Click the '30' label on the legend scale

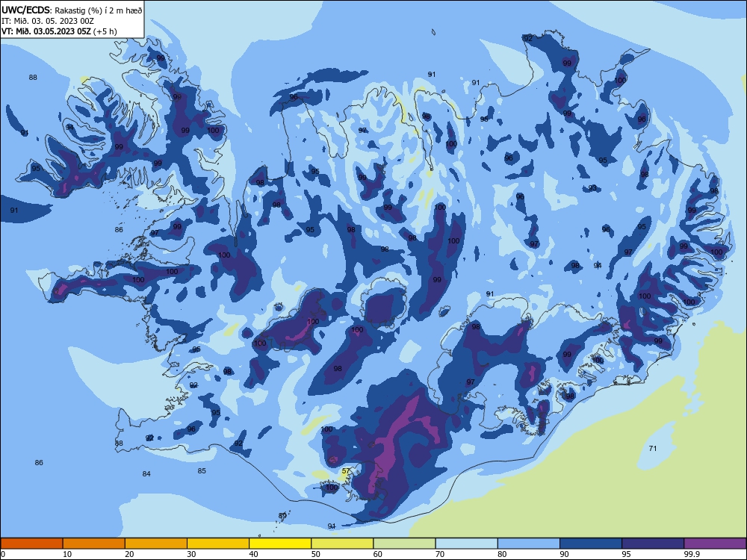click(x=191, y=554)
